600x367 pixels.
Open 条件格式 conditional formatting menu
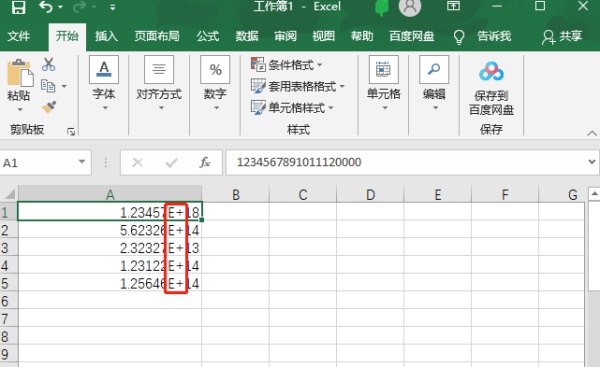click(x=286, y=65)
